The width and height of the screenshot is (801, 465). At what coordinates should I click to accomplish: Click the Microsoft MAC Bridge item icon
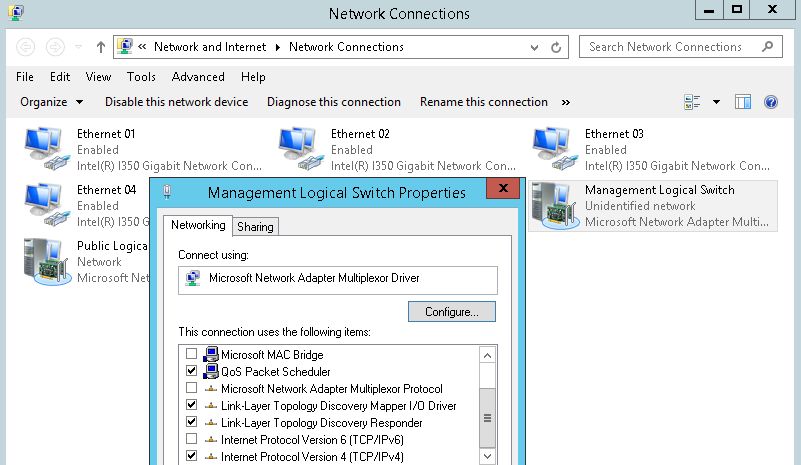pos(210,354)
